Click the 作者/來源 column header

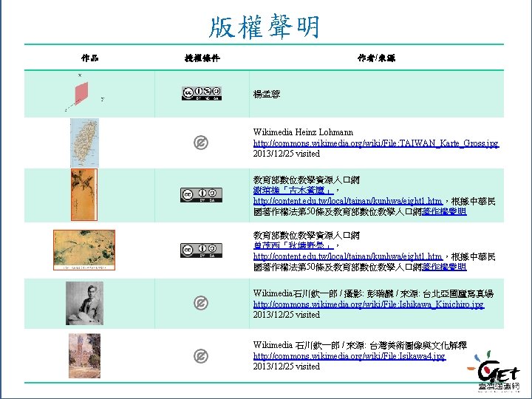[377, 58]
